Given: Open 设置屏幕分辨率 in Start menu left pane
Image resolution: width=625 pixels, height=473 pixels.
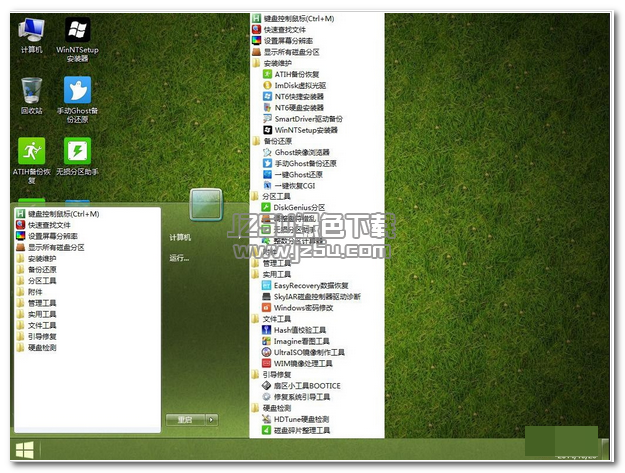Looking at the screenshot, I should (x=47, y=236).
